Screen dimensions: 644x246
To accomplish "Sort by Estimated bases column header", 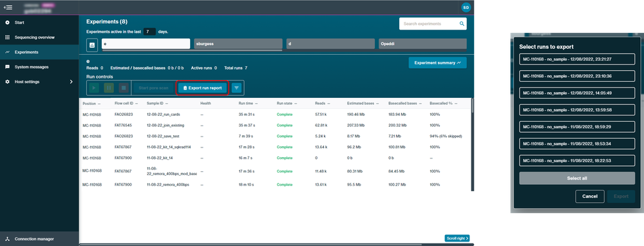I will click(363, 104).
